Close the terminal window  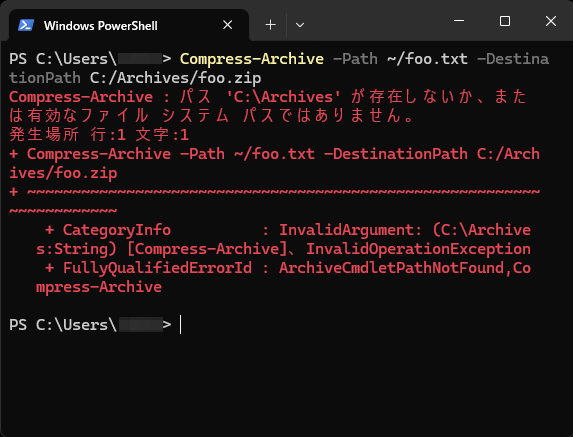pyautogui.click(x=551, y=21)
